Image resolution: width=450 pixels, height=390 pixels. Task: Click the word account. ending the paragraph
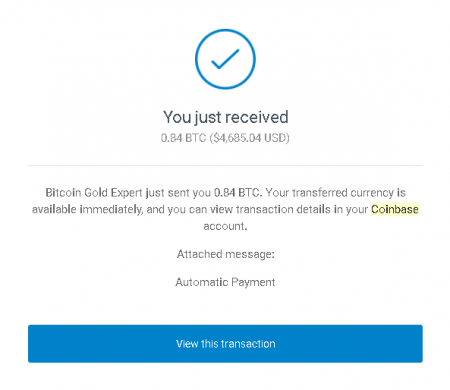[225, 226]
